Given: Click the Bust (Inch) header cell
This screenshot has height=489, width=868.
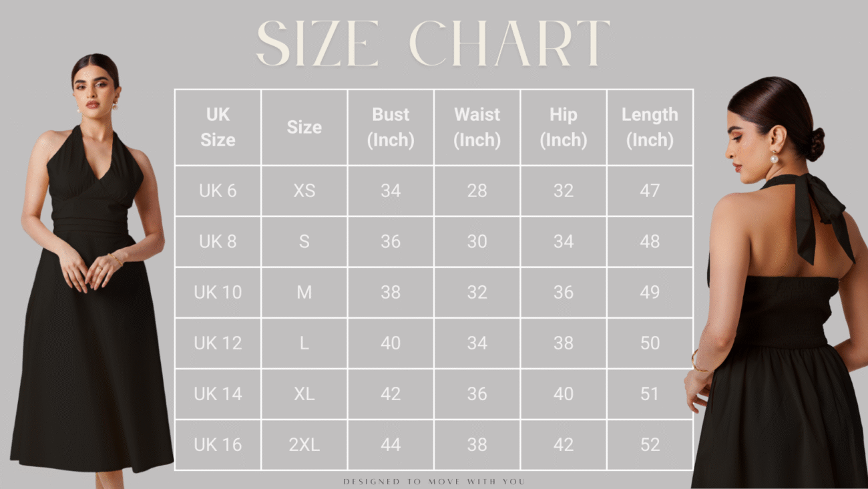Looking at the screenshot, I should click(x=391, y=127).
